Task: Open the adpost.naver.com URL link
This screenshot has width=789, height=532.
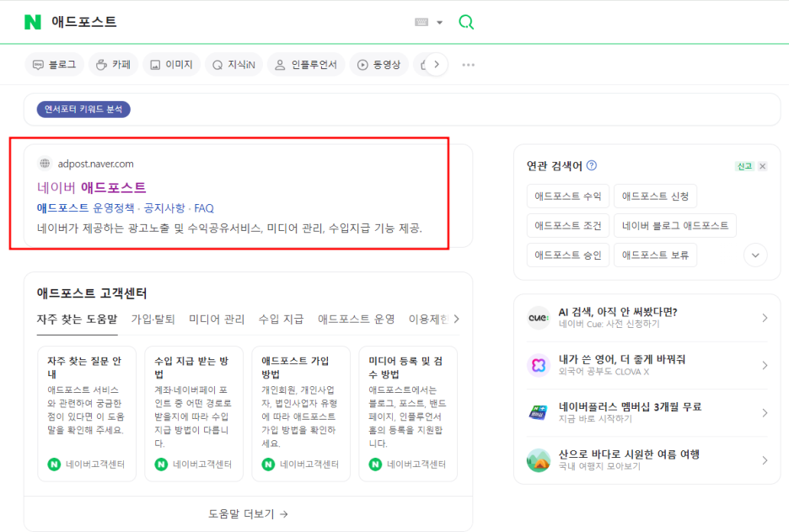Action: (95, 164)
